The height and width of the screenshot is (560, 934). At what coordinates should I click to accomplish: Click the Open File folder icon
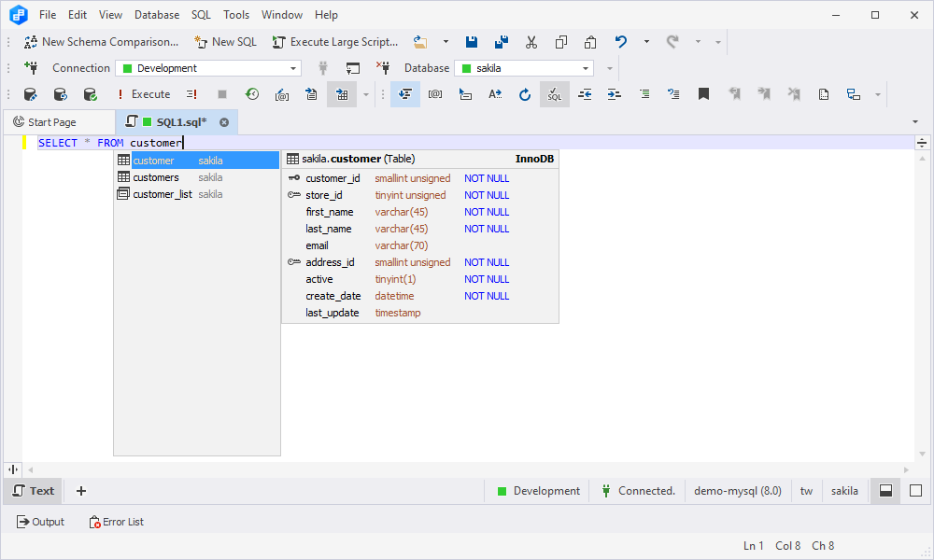[420, 42]
